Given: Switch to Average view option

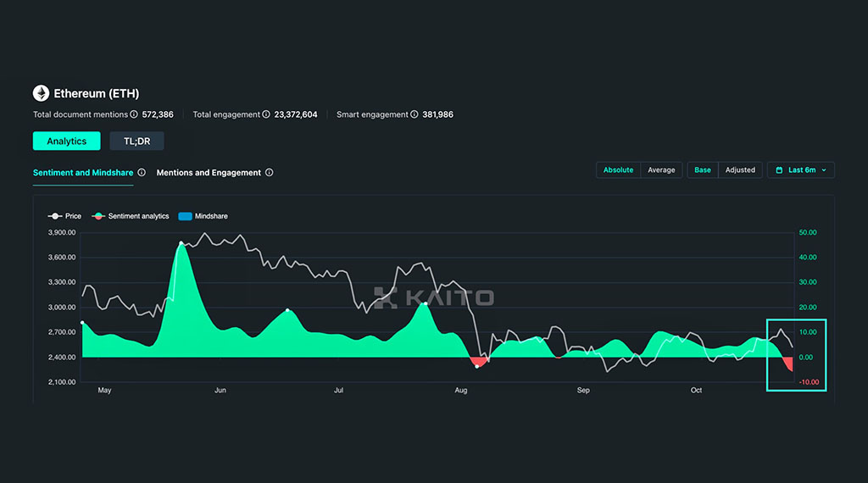Looking at the screenshot, I should (x=661, y=169).
